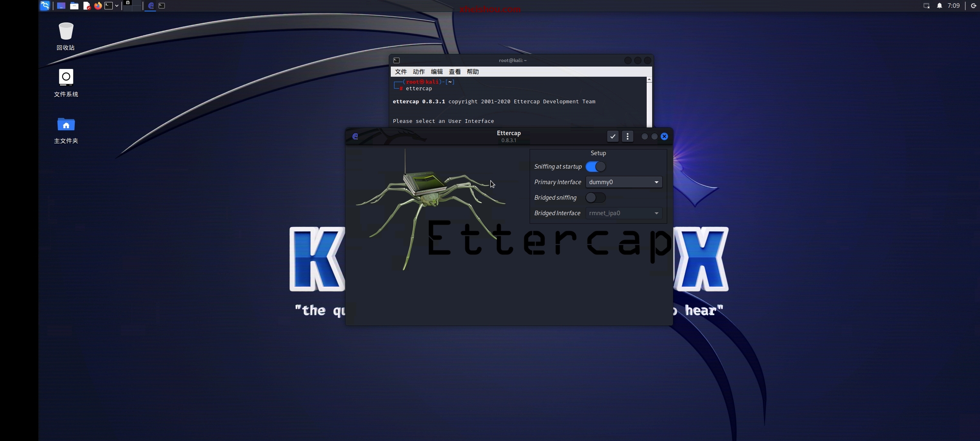The image size is (980, 441).
Task: Click the show desktop panel icon
Action: pyautogui.click(x=61, y=6)
